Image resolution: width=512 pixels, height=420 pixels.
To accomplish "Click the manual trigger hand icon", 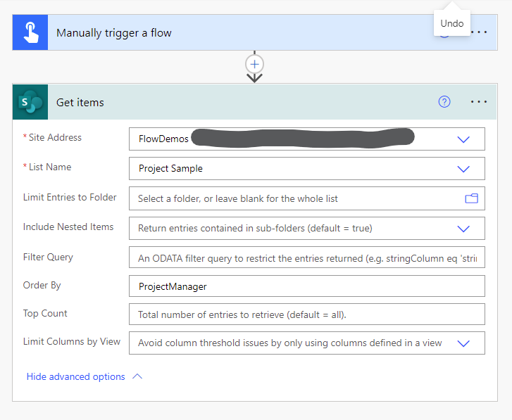I will [30, 33].
